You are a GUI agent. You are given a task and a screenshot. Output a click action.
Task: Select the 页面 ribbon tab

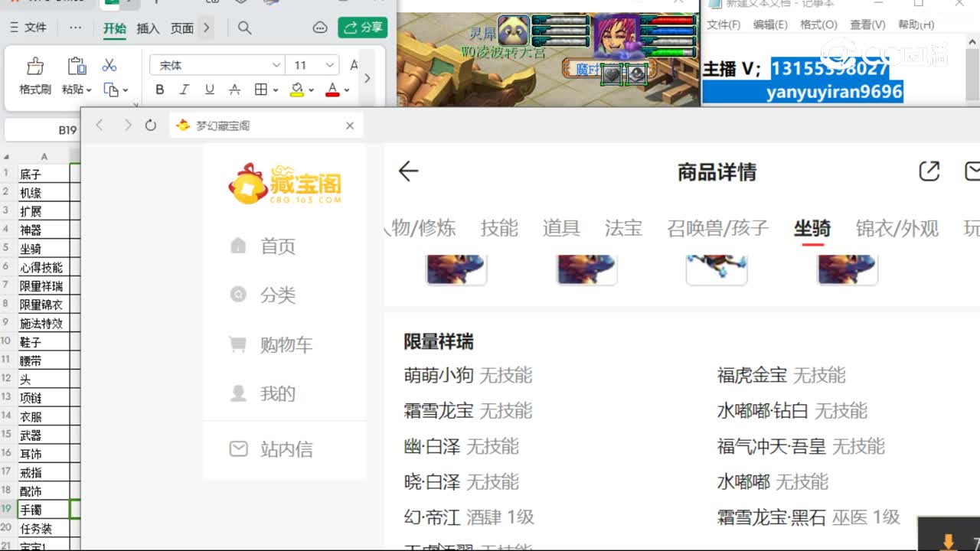click(x=182, y=28)
